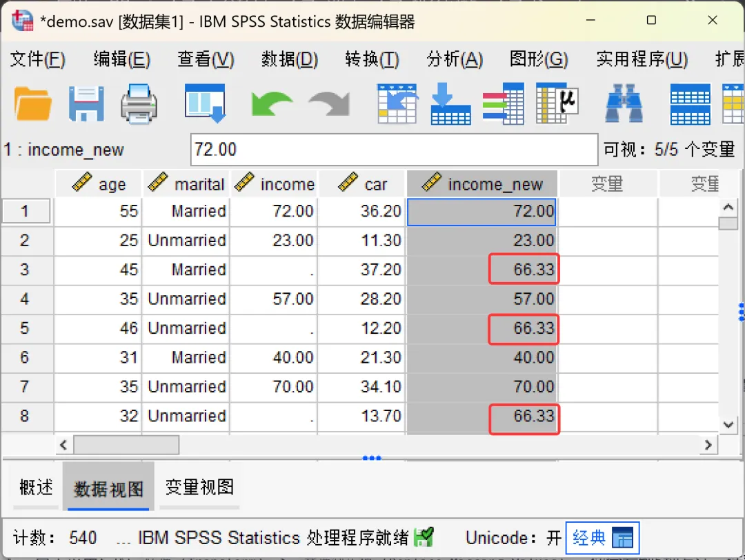Select the marital column header
The width and height of the screenshot is (745, 560).
click(186, 184)
